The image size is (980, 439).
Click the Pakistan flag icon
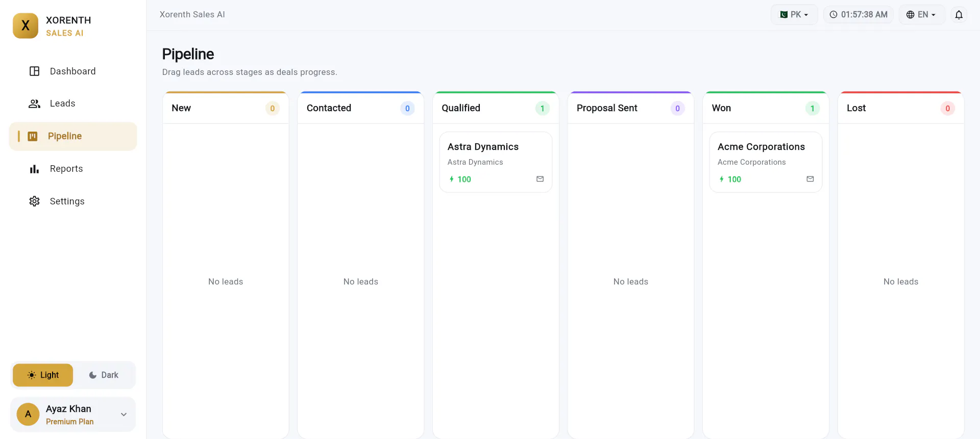[783, 15]
